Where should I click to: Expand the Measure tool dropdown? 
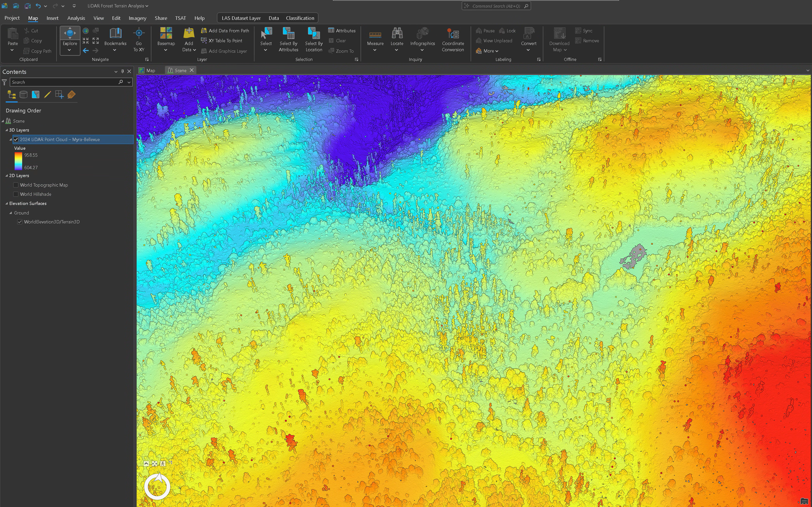coord(375,50)
